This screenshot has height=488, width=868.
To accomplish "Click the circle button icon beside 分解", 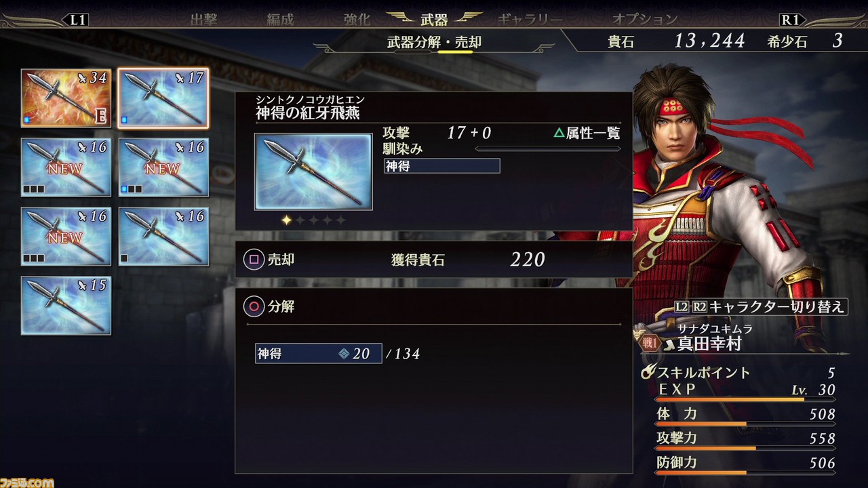I will click(x=254, y=306).
